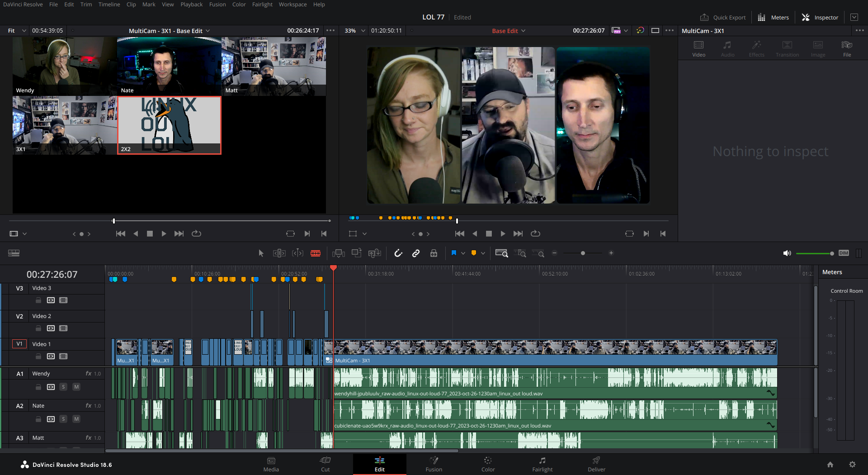Switch to single viewer mode icon
Image resolution: width=868 pixels, height=475 pixels.
coord(655,31)
